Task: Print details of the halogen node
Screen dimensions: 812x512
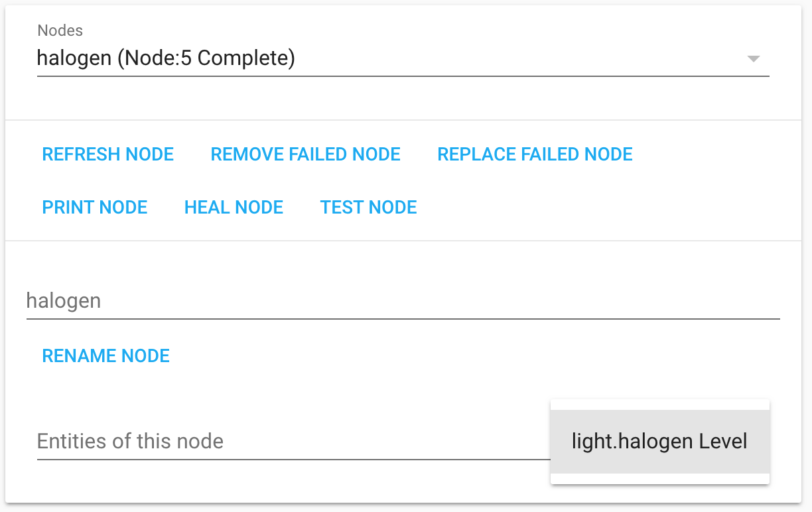Action: 94,207
